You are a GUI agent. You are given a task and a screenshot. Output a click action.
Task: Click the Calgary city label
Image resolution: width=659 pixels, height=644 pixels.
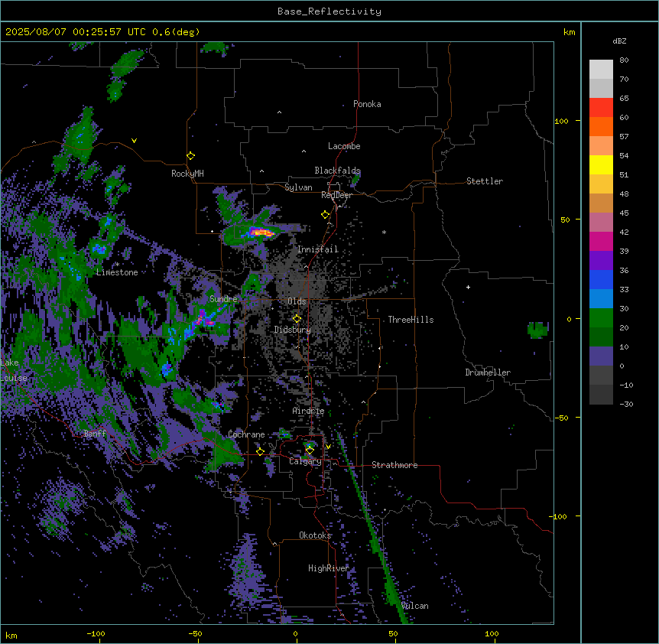point(305,461)
